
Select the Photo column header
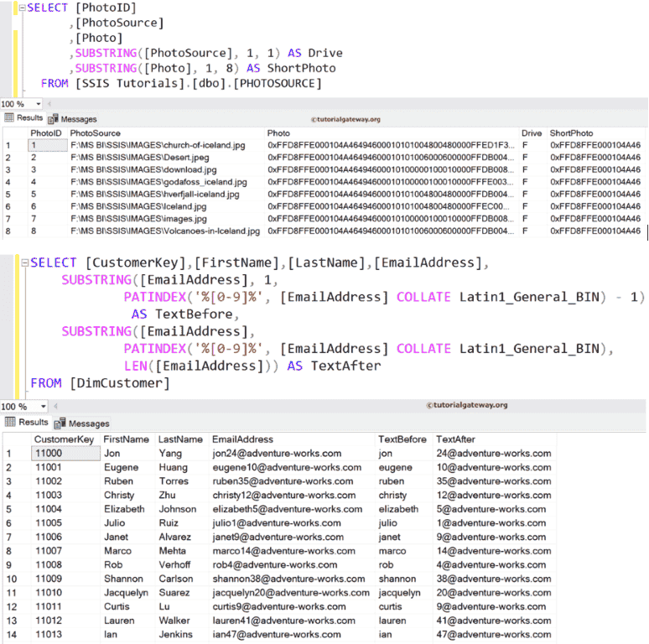coord(392,133)
